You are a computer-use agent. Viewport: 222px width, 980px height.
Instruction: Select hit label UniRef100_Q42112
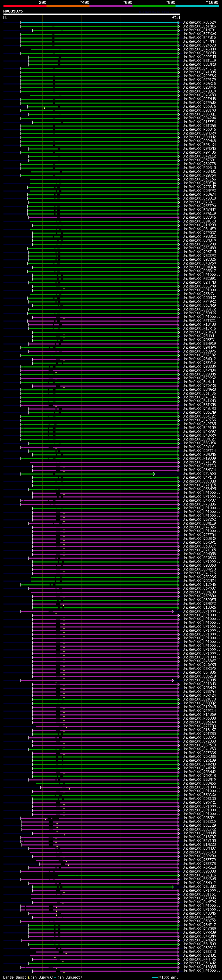click(x=199, y=156)
